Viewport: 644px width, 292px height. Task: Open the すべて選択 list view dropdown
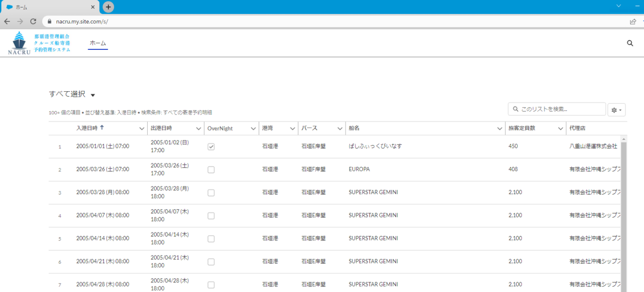[93, 95]
